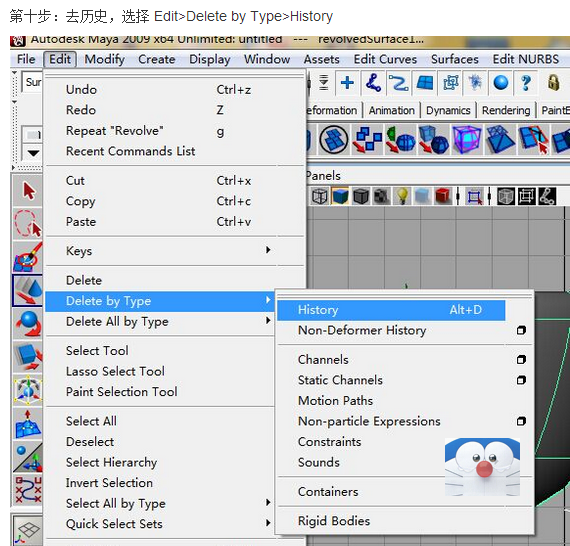Toggle the textured checker cube icon
The image size is (570, 546).
click(x=381, y=197)
